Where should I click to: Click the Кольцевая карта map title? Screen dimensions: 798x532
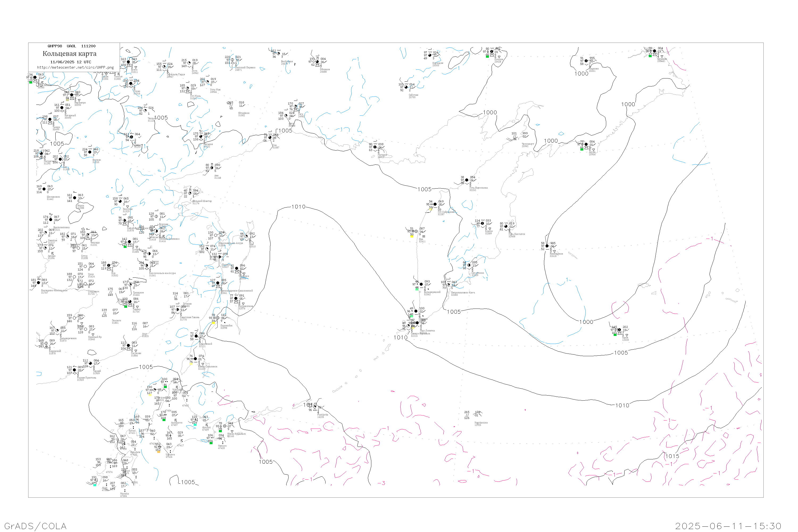[69, 54]
